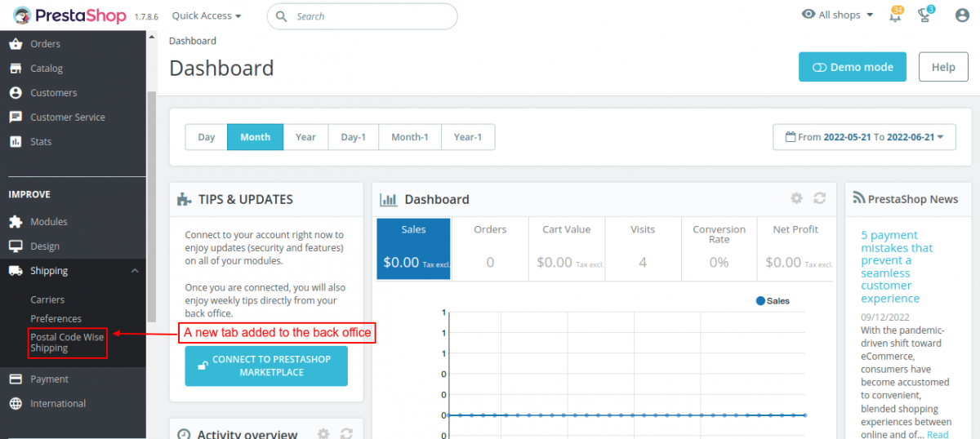Click the Design monitor icon in sidebar

[x=16, y=246]
